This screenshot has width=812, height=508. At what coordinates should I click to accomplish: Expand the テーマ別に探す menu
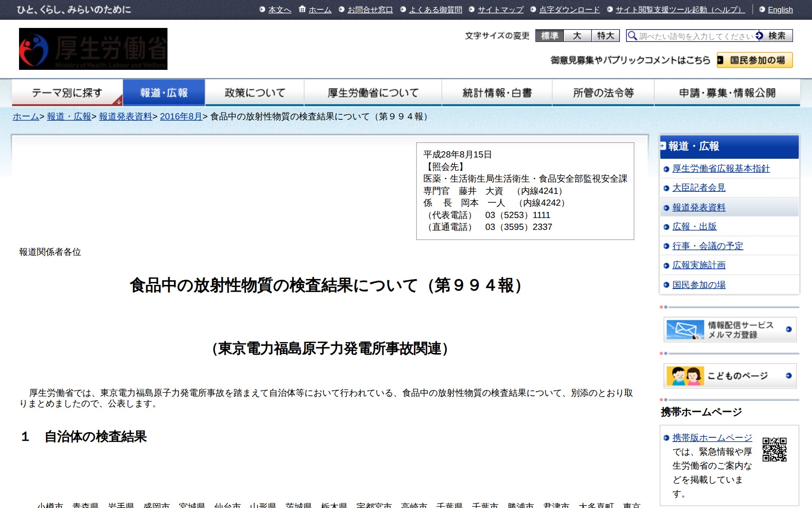[67, 93]
